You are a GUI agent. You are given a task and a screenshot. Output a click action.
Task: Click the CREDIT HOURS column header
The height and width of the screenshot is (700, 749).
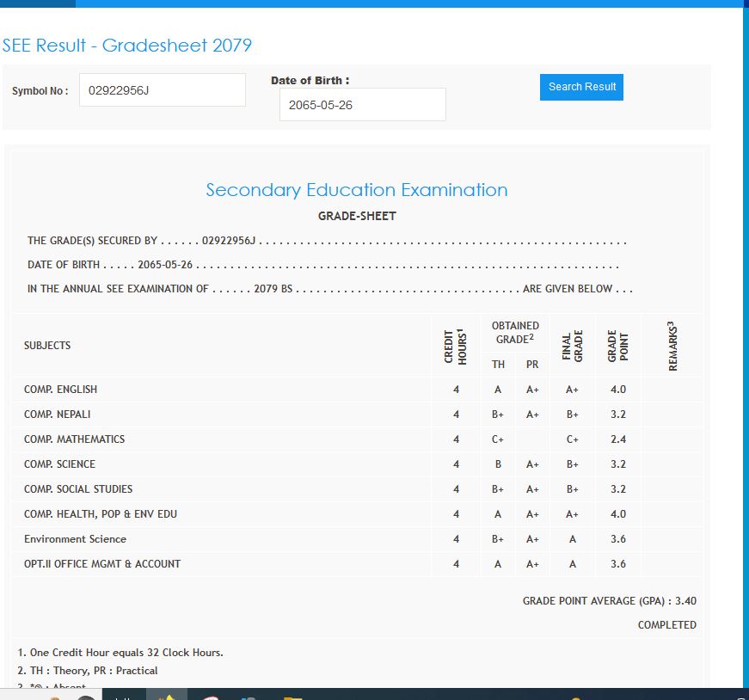pos(456,346)
